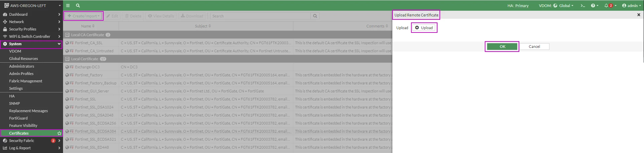The width and height of the screenshot is (644, 153).
Task: Select the Fortinet_SSL_DSA1024 certificate row
Action: coord(228,107)
